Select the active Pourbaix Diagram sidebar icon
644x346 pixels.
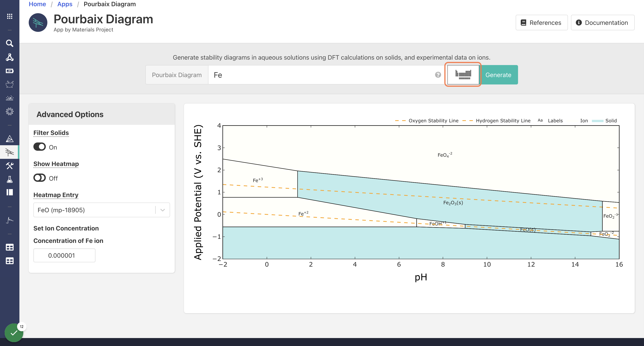click(x=10, y=152)
